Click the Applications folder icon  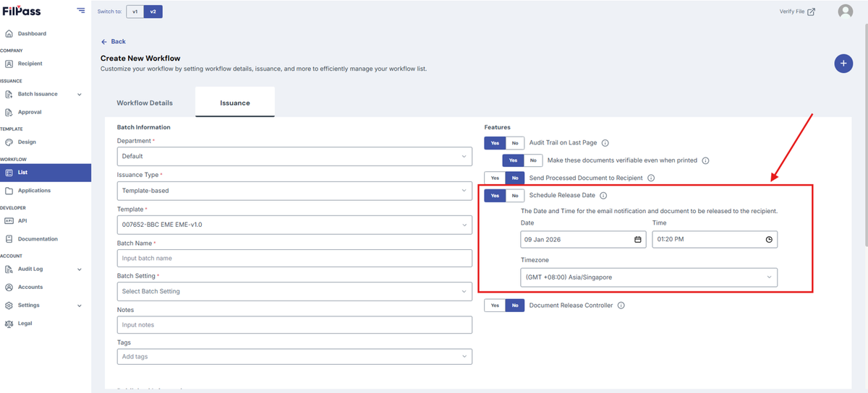click(9, 191)
